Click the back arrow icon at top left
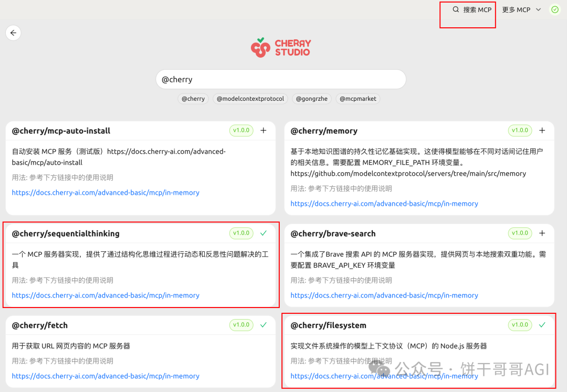Image resolution: width=567 pixels, height=392 pixels. click(x=13, y=33)
